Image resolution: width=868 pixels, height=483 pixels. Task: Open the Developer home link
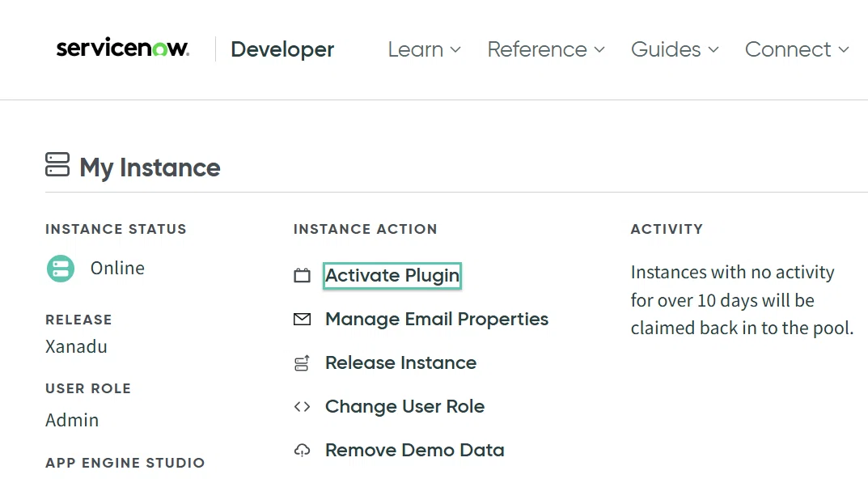tap(282, 49)
